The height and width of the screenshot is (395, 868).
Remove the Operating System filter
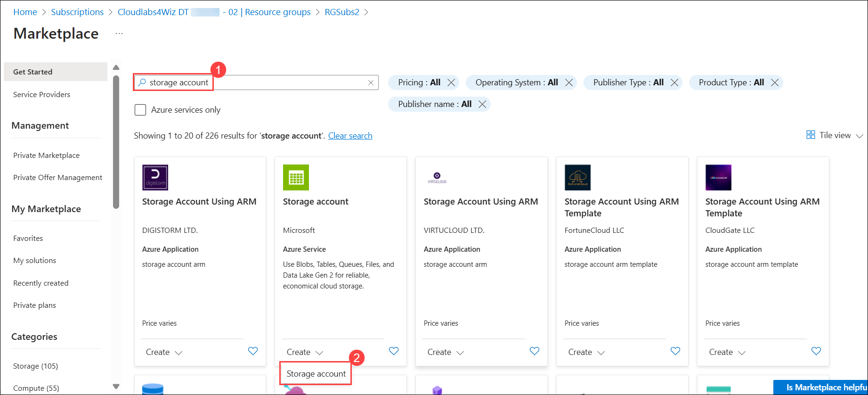point(569,82)
